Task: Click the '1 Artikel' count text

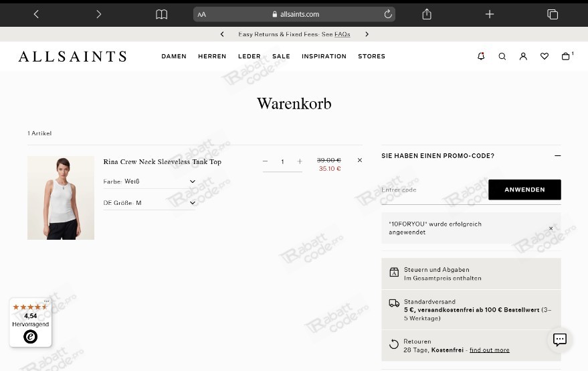Action: (39, 133)
